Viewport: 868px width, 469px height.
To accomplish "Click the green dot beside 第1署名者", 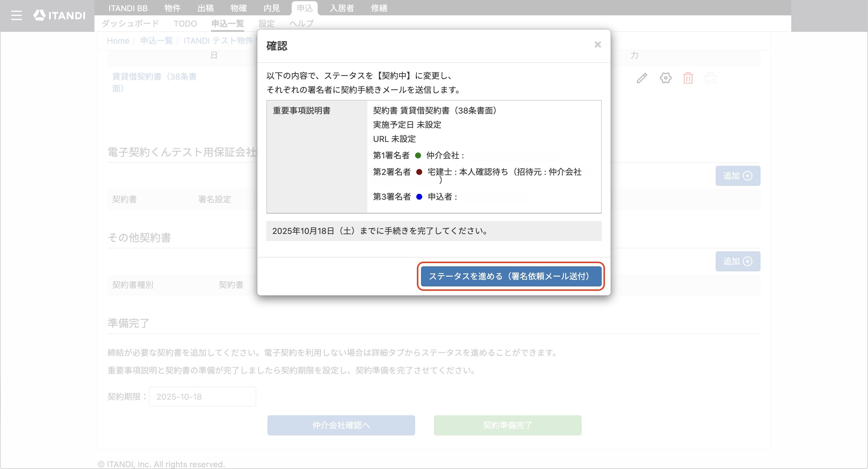I will pos(418,155).
